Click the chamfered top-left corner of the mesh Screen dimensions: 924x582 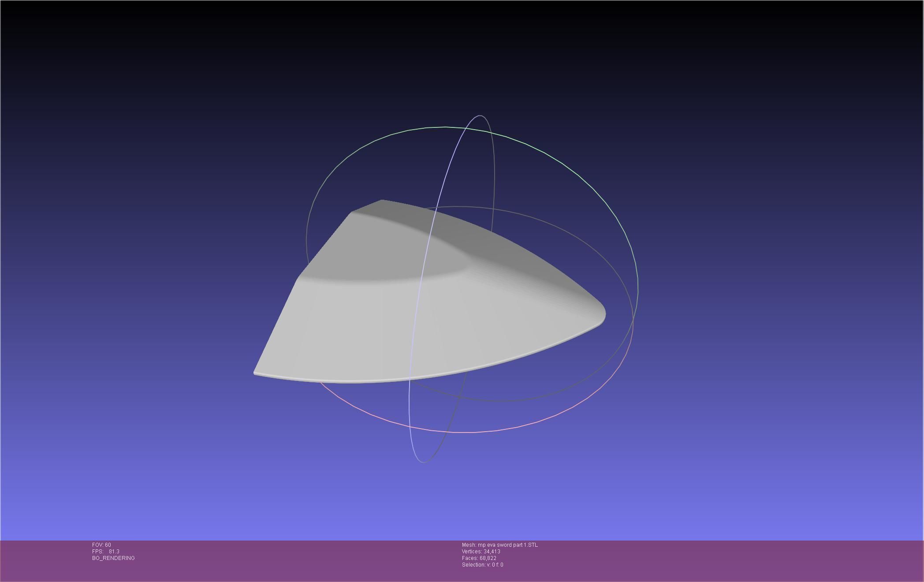coord(366,206)
